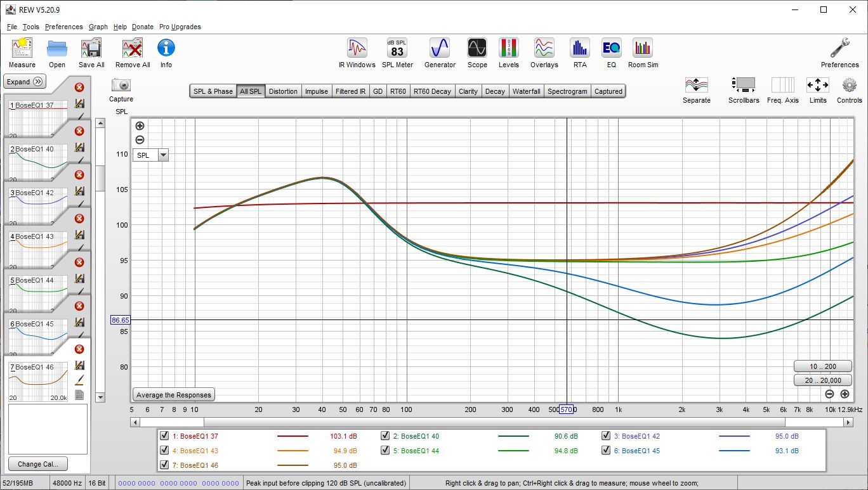Open graph Limits icon

[818, 85]
